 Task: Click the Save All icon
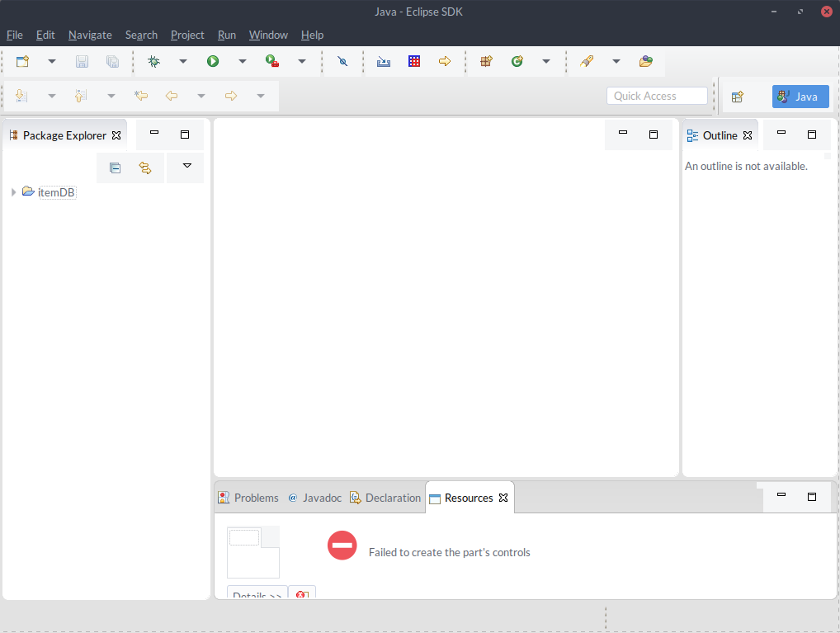coord(112,62)
